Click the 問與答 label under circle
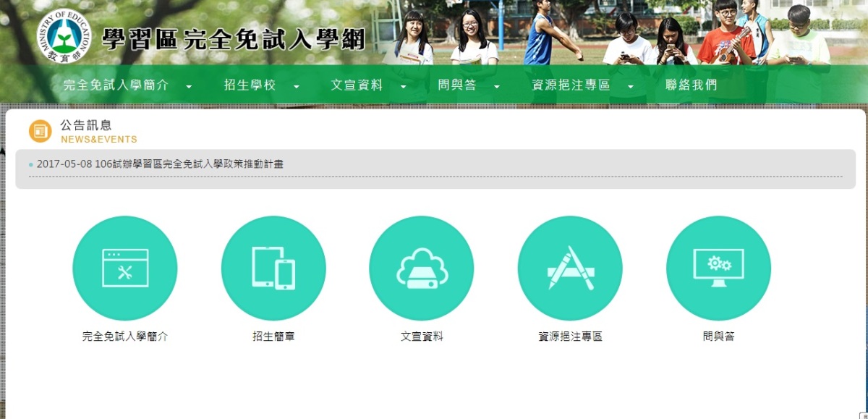Viewport: 868px width, 419px height. click(718, 337)
